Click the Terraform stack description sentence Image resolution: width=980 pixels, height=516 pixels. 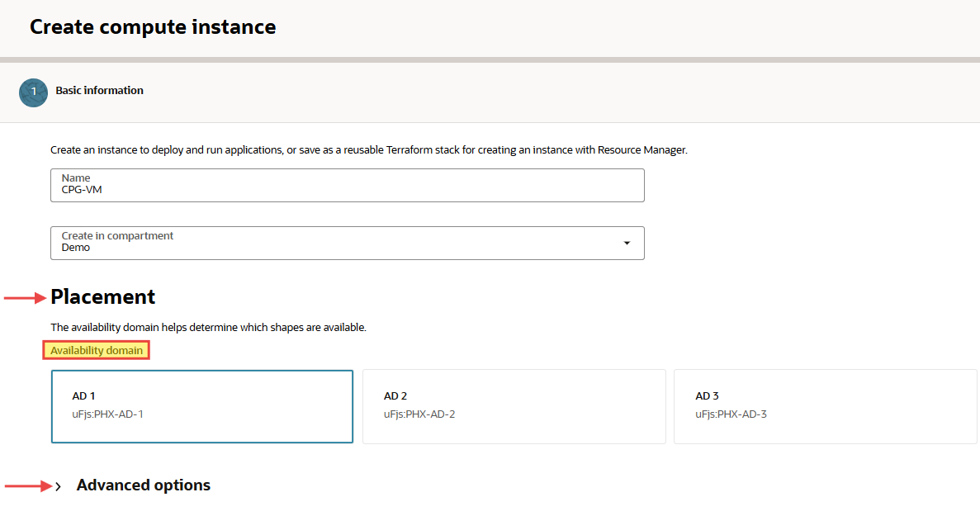pos(368,150)
